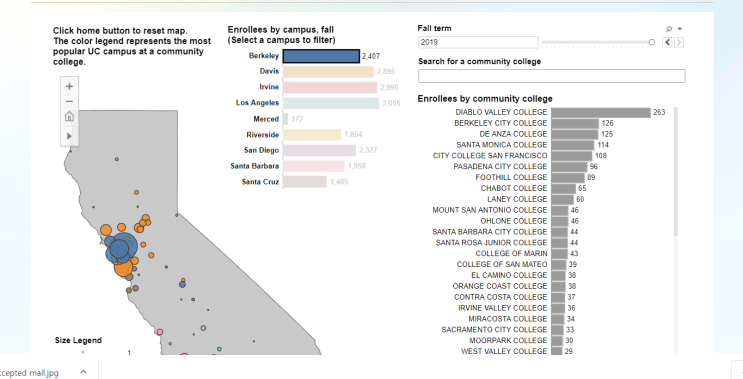Select the Santa Monica College bar
The image size is (743, 379).
coord(573,145)
